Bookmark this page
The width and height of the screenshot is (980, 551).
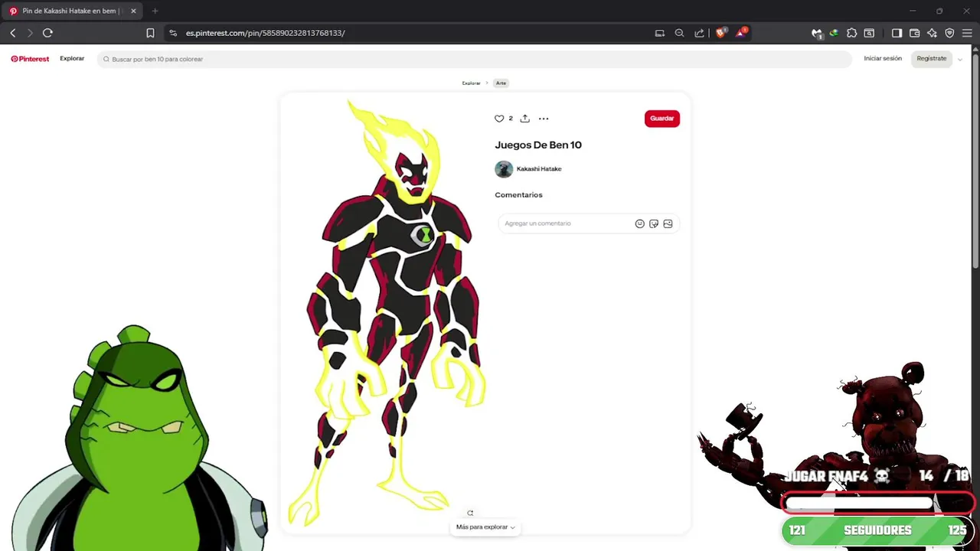[x=150, y=33]
